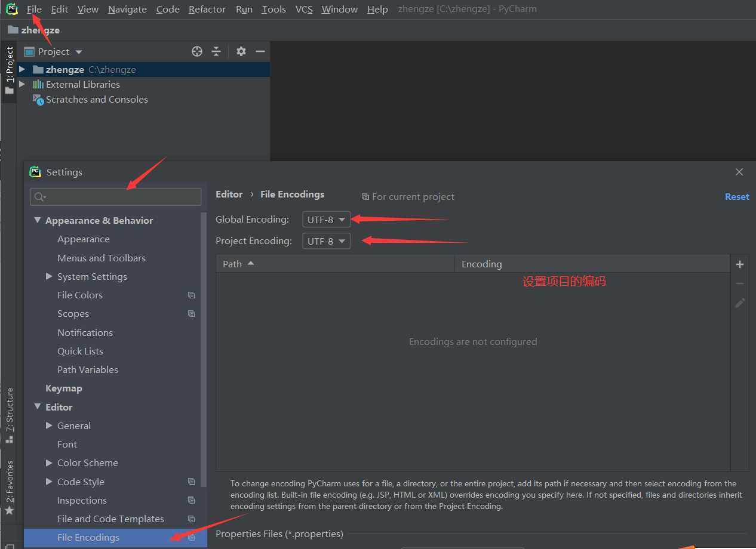This screenshot has width=756, height=549.
Task: Open Global Encoding dropdown
Action: tap(326, 220)
